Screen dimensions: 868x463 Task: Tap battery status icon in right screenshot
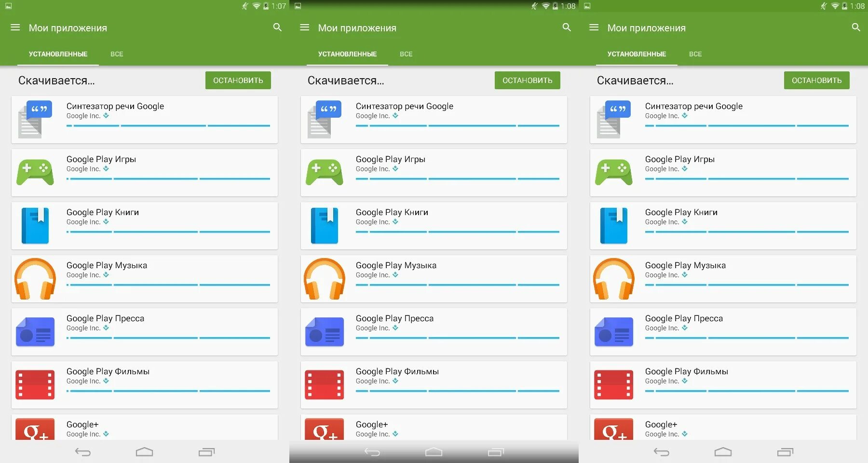[x=844, y=6]
